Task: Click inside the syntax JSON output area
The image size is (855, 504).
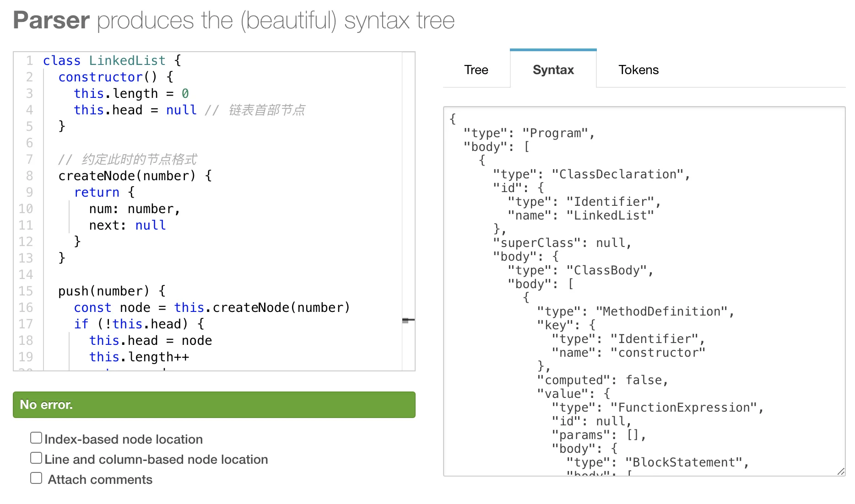Action: pos(644,291)
